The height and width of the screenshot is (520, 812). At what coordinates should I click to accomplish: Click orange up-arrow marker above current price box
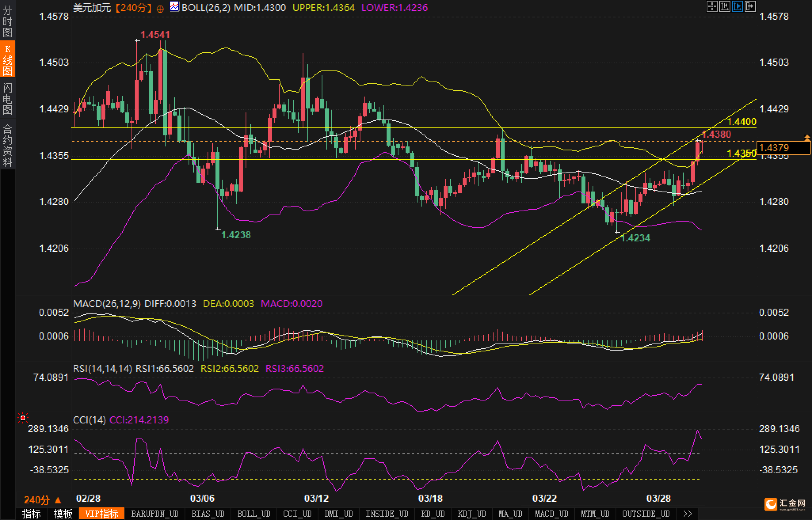point(807,138)
